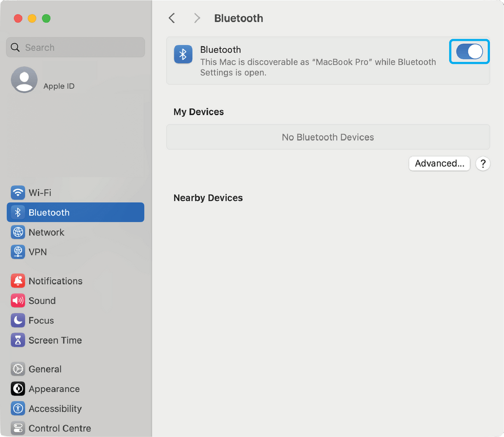The image size is (504, 437).
Task: Click the Sound speaker icon
Action: point(18,301)
